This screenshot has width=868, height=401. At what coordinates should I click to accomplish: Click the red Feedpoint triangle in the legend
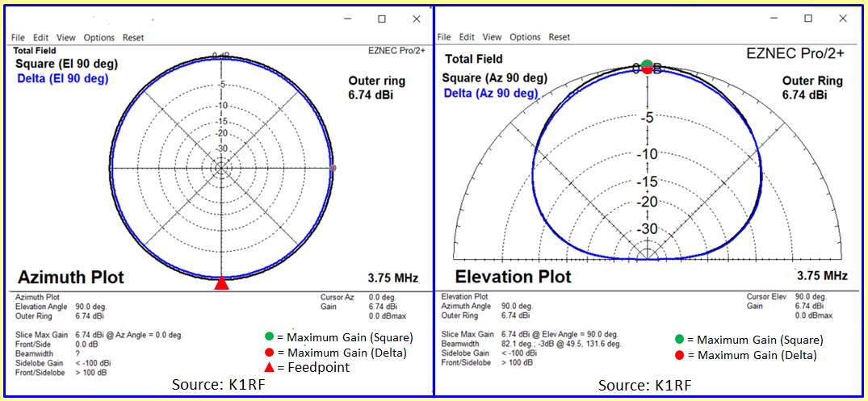268,367
